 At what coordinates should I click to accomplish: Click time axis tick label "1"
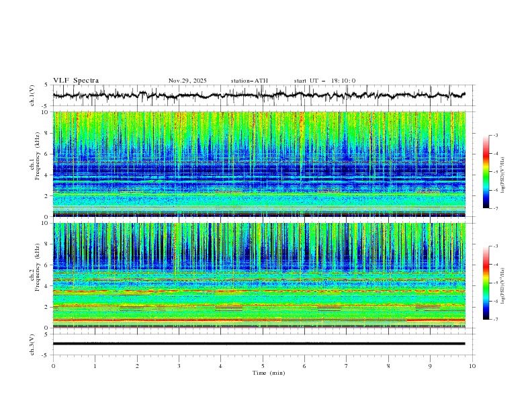95,366
